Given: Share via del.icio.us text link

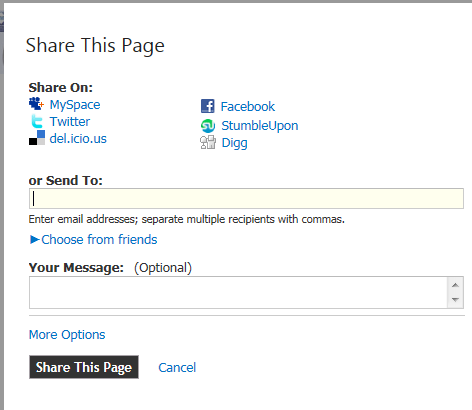Looking at the screenshot, I should coord(78,138).
